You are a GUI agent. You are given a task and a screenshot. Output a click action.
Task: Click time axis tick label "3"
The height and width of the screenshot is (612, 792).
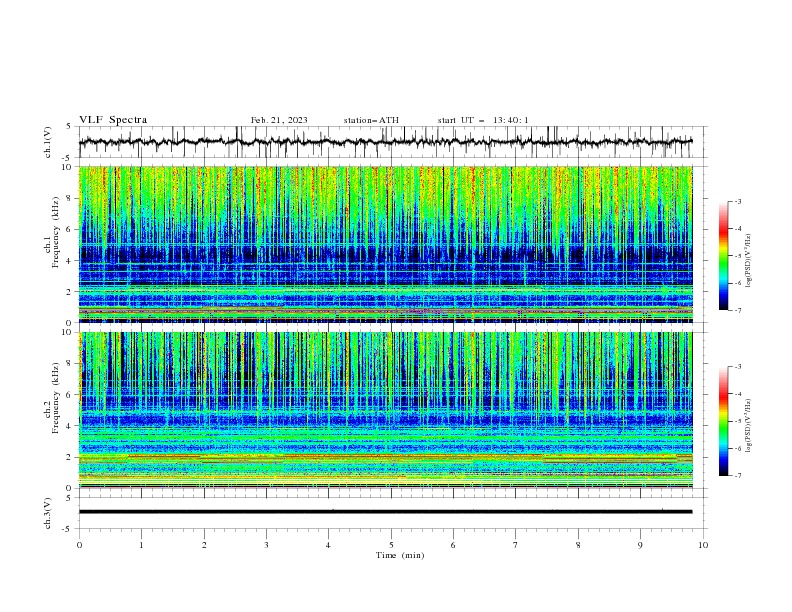[266, 545]
